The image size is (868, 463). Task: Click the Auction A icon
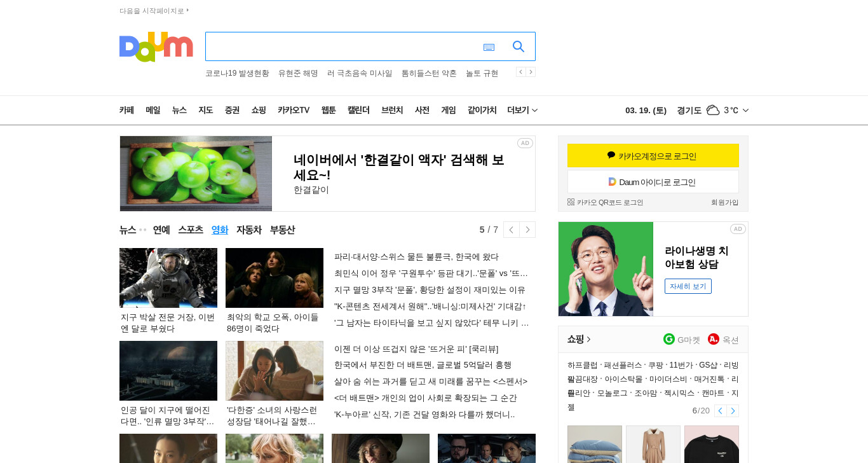click(x=714, y=339)
